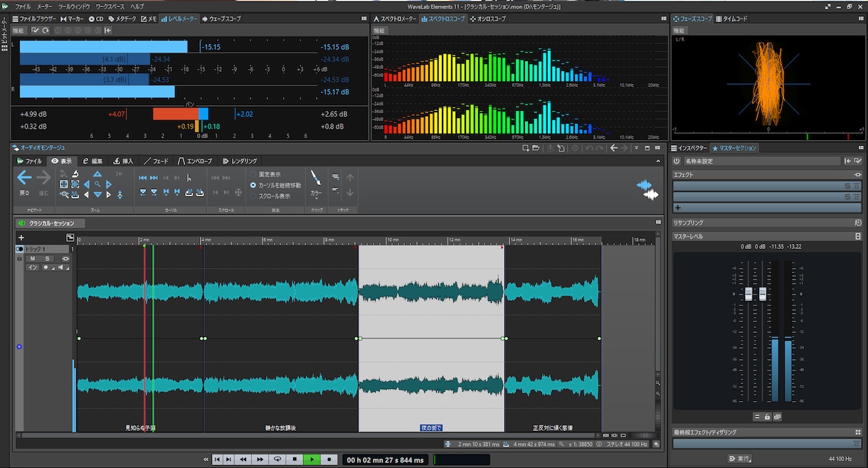Open the スペクトロスコープ 機能 dropdown
The height and width of the screenshot is (468, 868).
click(x=379, y=31)
